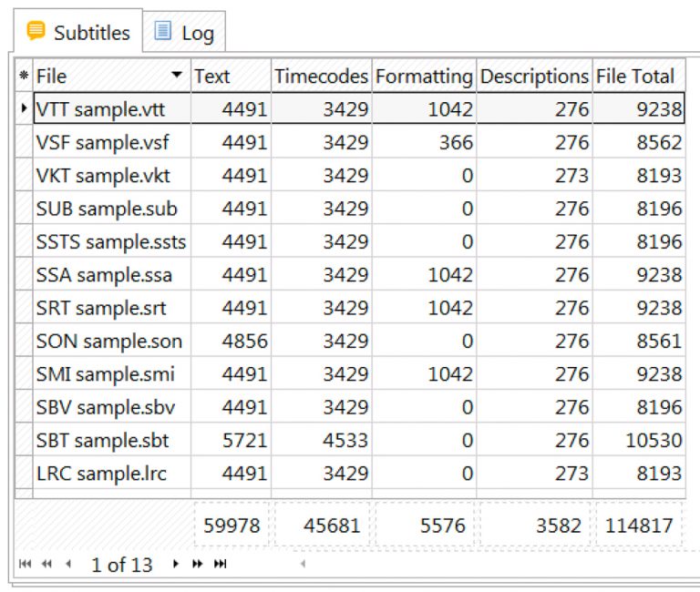
Task: Open the File column sort dropdown arrow
Action: (176, 77)
